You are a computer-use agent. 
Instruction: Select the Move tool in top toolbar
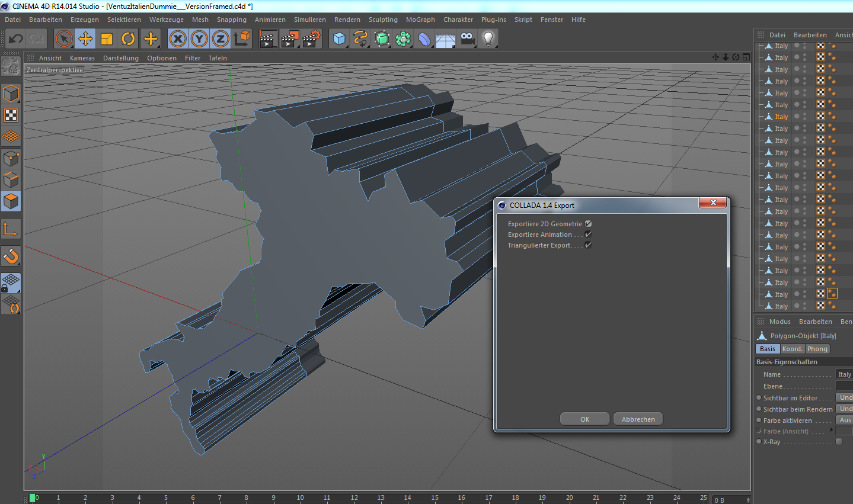coord(85,39)
